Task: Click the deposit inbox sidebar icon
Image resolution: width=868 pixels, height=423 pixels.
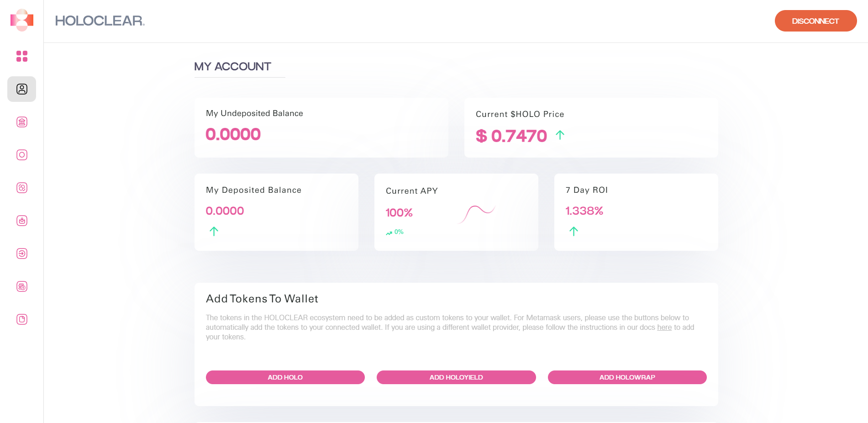Action: click(22, 221)
